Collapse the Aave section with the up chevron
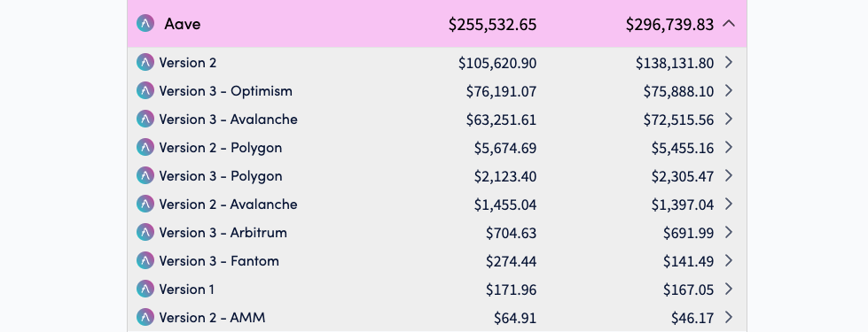The width and height of the screenshot is (868, 332). (x=729, y=24)
